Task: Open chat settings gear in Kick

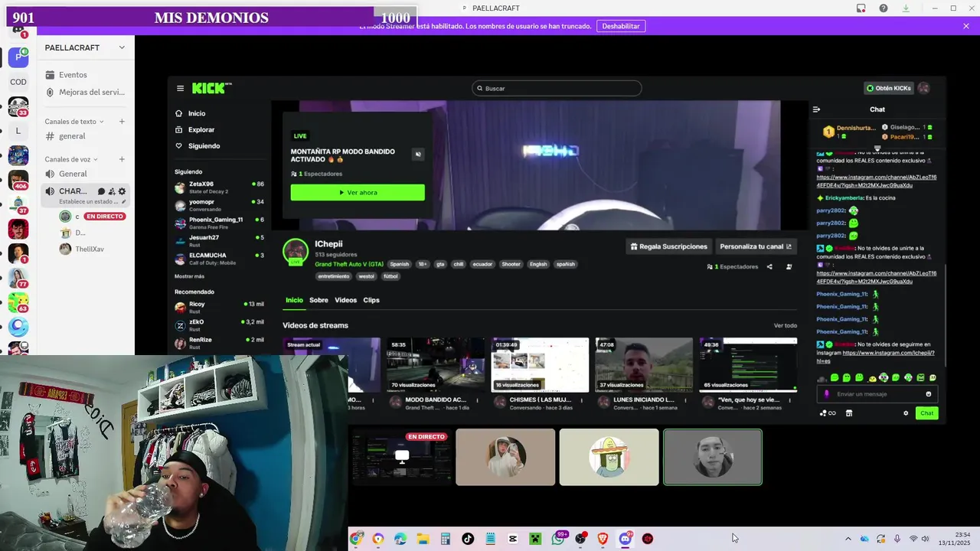Action: pos(906,413)
